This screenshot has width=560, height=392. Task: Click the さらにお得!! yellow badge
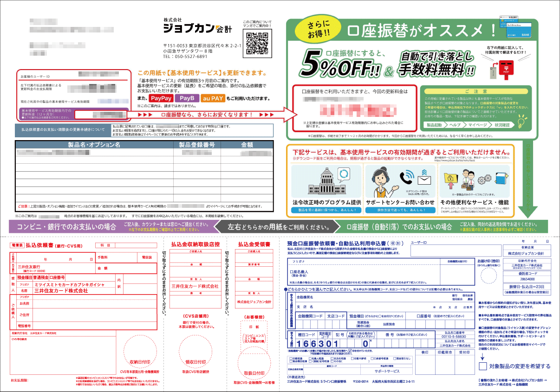click(318, 29)
